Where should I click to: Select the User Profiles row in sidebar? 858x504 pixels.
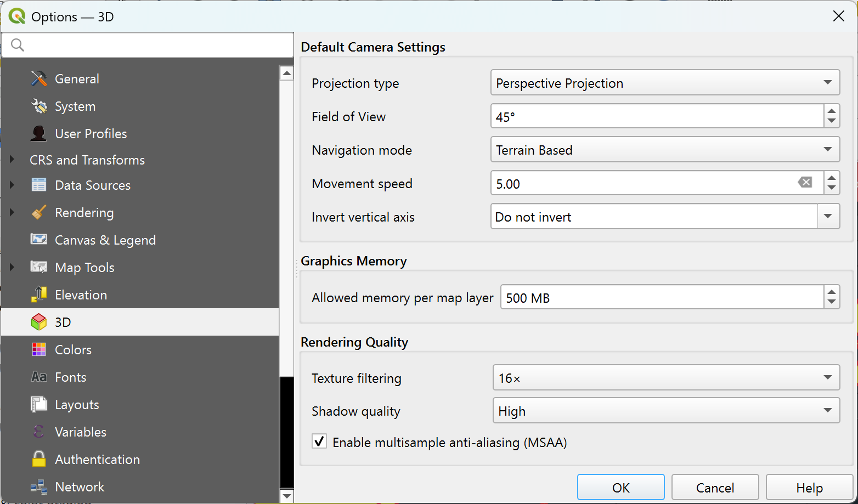(x=140, y=133)
